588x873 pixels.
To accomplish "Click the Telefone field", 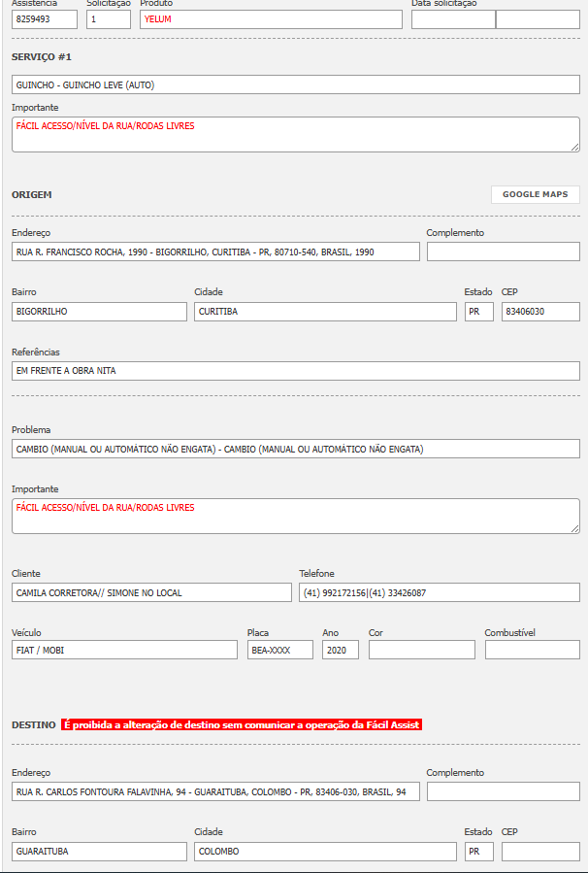I will (439, 592).
